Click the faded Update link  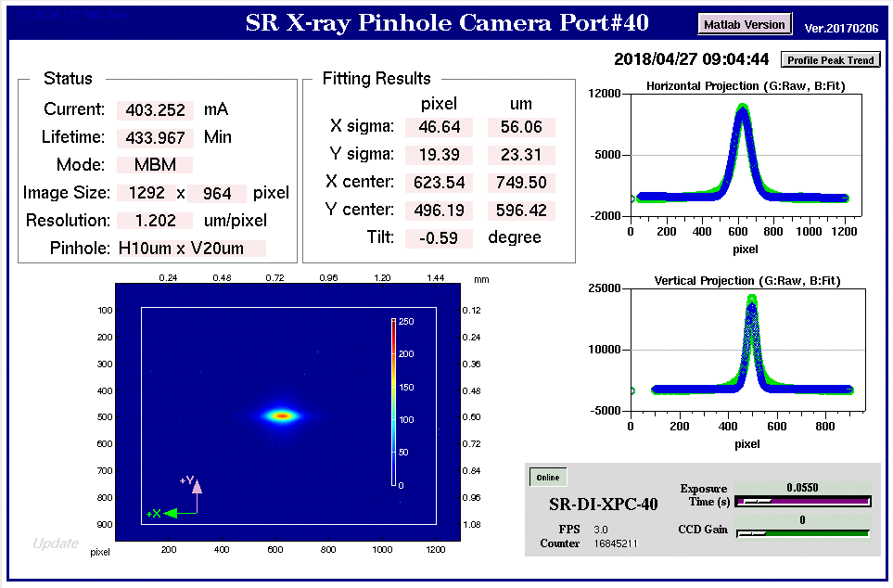tap(56, 543)
